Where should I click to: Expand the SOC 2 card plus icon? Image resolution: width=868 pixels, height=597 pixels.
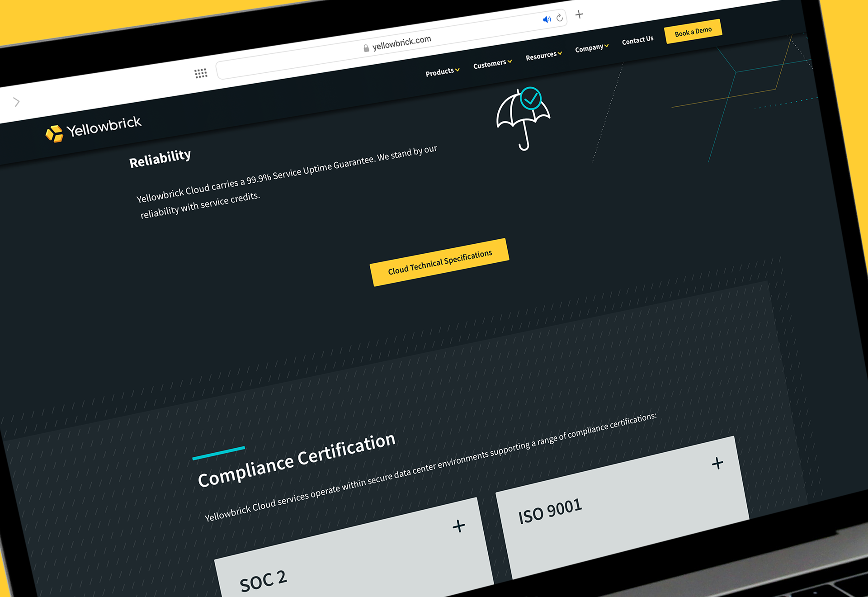[459, 526]
